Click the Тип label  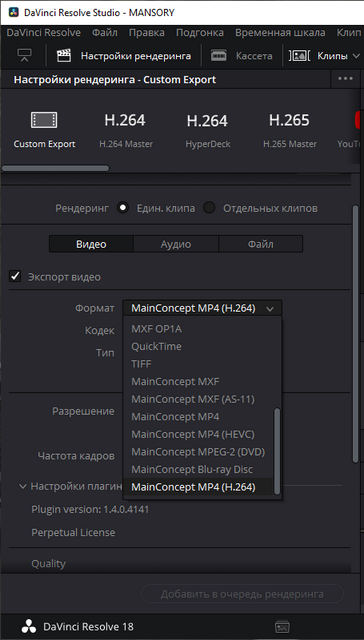pyautogui.click(x=105, y=352)
